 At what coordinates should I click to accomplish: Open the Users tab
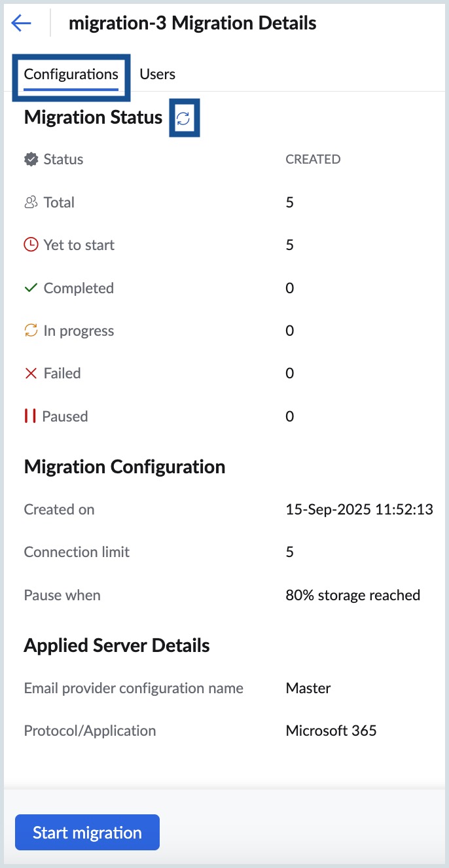coord(158,74)
